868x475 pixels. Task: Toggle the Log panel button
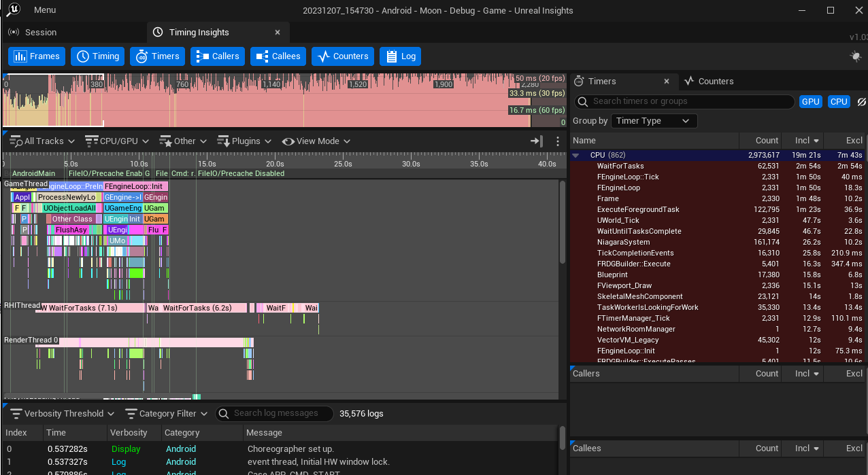pyautogui.click(x=400, y=56)
